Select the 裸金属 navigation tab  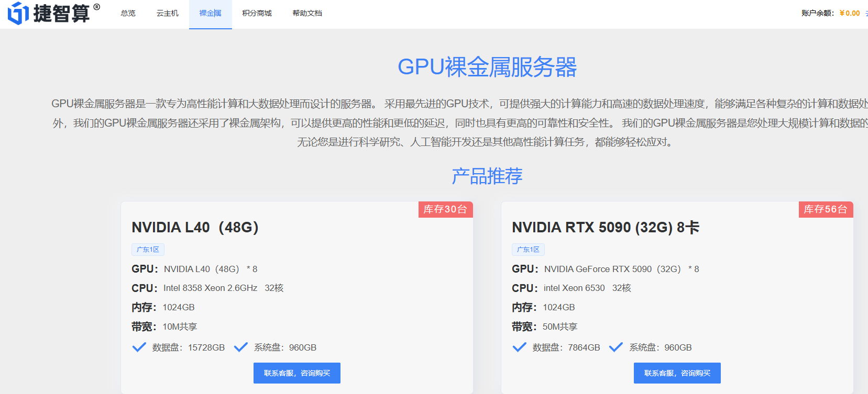point(210,13)
